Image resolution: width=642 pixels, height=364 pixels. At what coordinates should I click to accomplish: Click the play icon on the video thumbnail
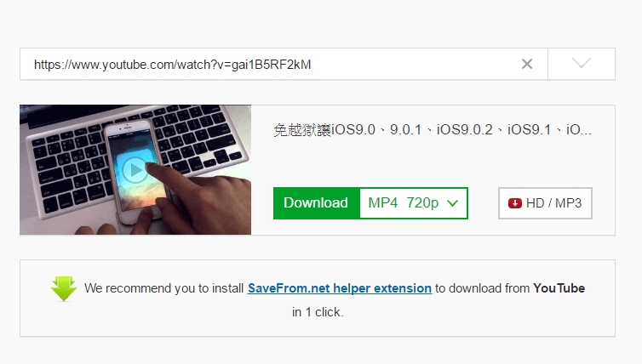134,169
